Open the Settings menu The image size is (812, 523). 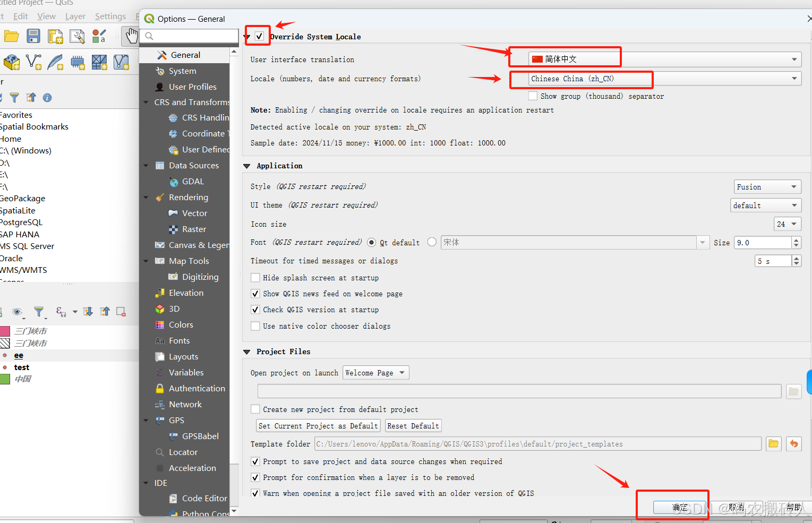click(110, 16)
